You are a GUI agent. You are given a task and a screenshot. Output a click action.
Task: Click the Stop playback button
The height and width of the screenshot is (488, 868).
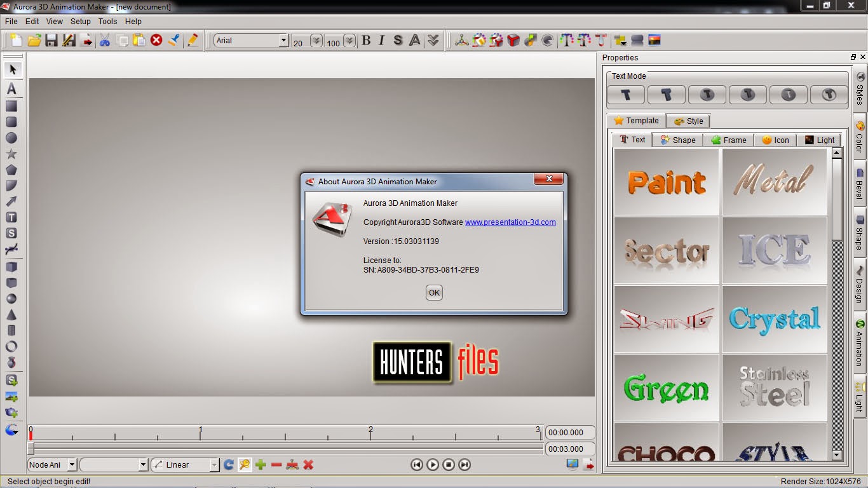click(449, 464)
